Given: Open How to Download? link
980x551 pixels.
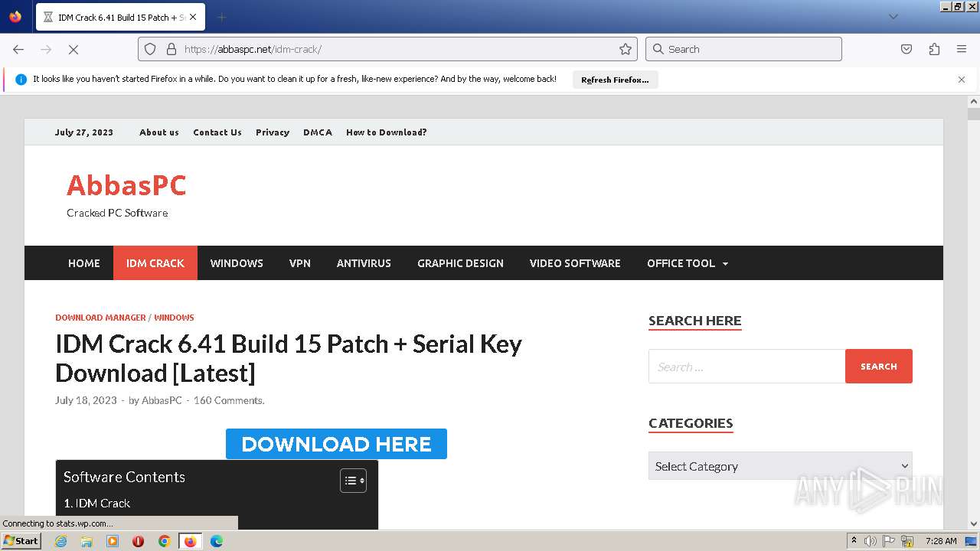Looking at the screenshot, I should [387, 132].
